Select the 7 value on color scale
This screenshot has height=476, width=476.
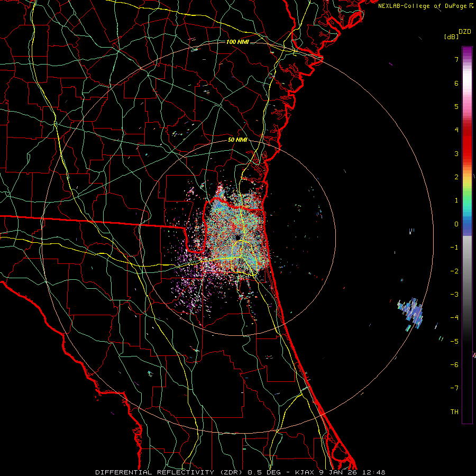coord(456,59)
